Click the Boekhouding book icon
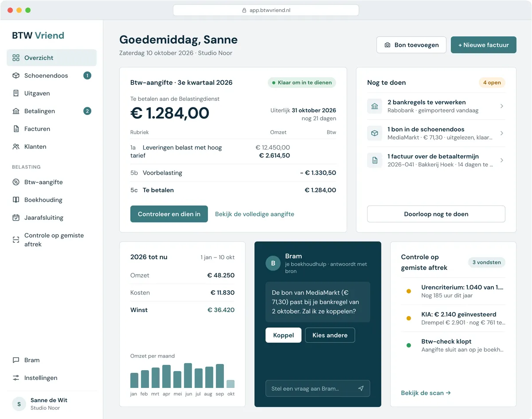This screenshot has width=532, height=419. [16, 200]
